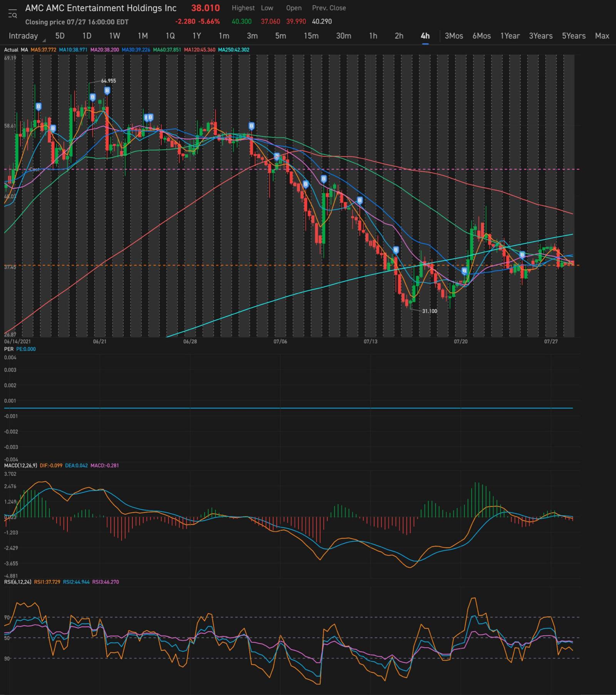Click the B marker left of 31.100 low
Image resolution: width=616 pixels, height=695 pixels.
point(396,250)
